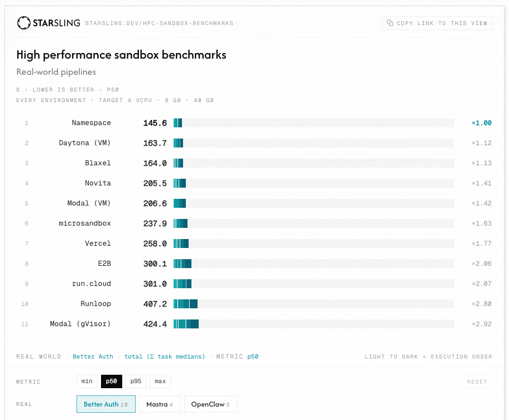Viewport: 509px width, 420px height.
Task: Open the starsling.dev/hpc-sandbox-benchmarks link
Action: tap(159, 23)
